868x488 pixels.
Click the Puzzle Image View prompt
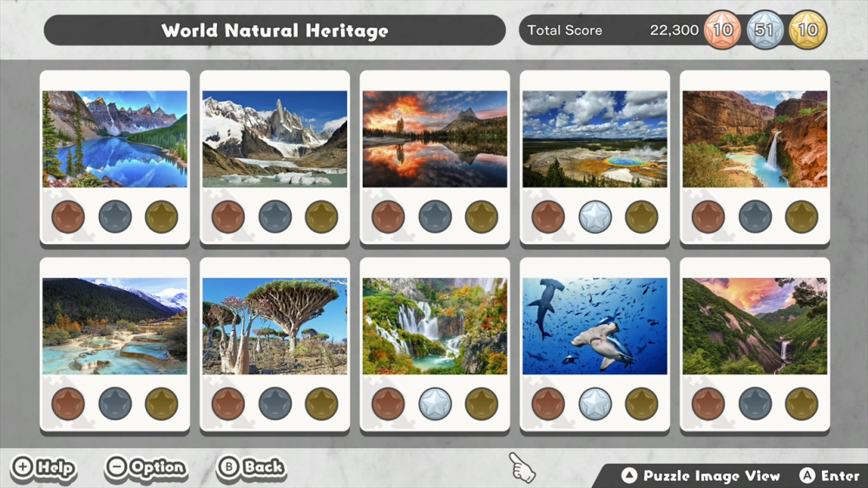[x=700, y=475]
